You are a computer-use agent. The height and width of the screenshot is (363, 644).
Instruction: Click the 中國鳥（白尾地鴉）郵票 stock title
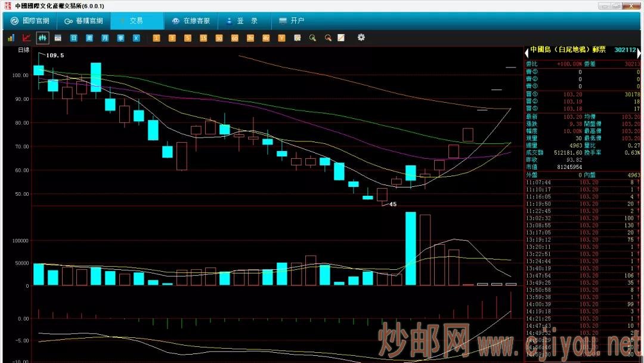(568, 50)
